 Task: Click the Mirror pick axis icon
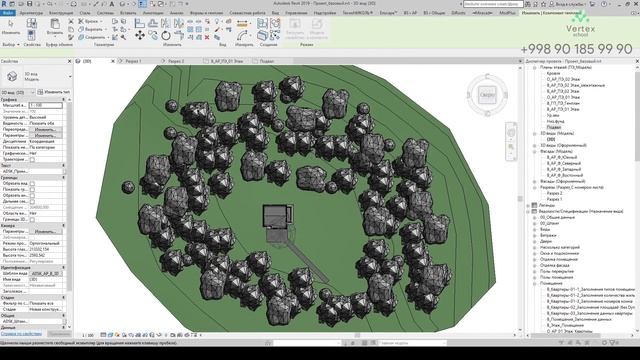pos(166,23)
